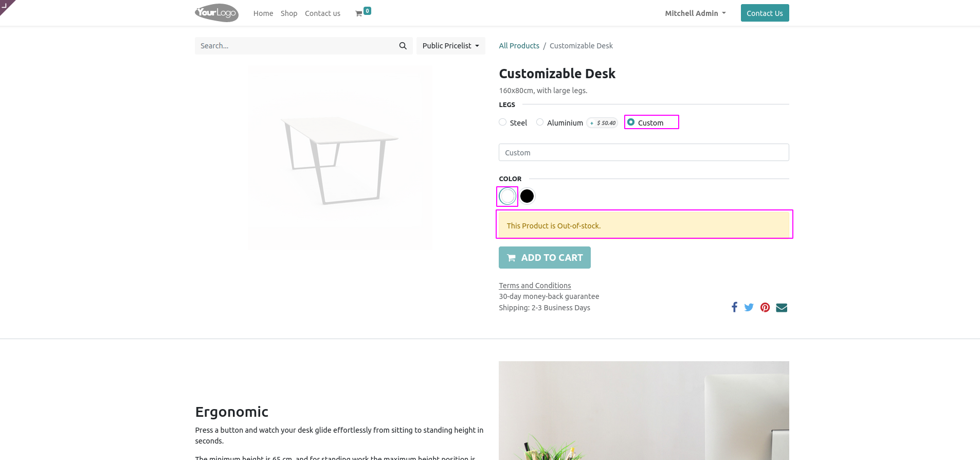The height and width of the screenshot is (460, 980).
Task: Open the Shop menu item
Action: click(x=289, y=13)
